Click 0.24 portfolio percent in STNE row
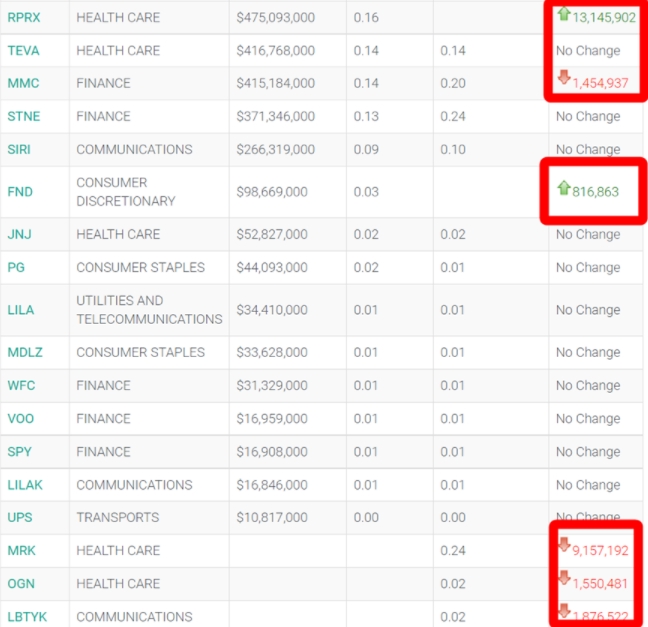This screenshot has width=648, height=627. click(x=453, y=116)
